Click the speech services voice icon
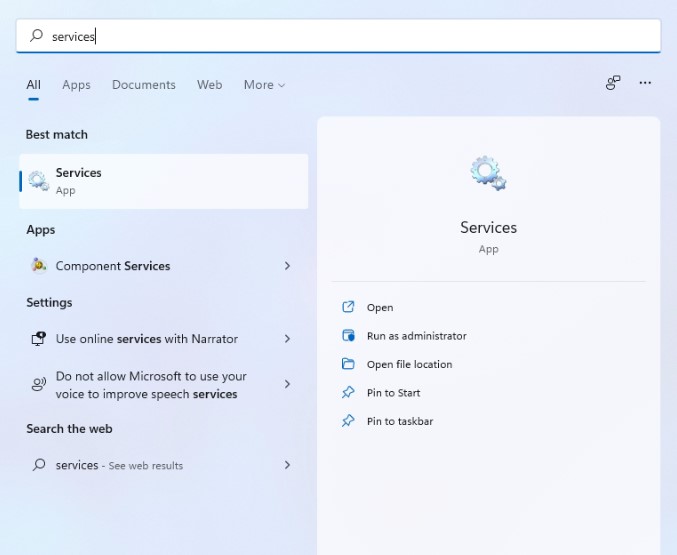Viewport: 677px width, 555px height. pyautogui.click(x=39, y=385)
